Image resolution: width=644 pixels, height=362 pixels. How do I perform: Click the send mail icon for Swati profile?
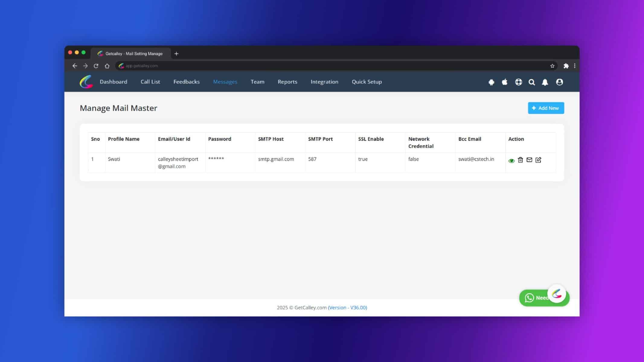(x=530, y=160)
